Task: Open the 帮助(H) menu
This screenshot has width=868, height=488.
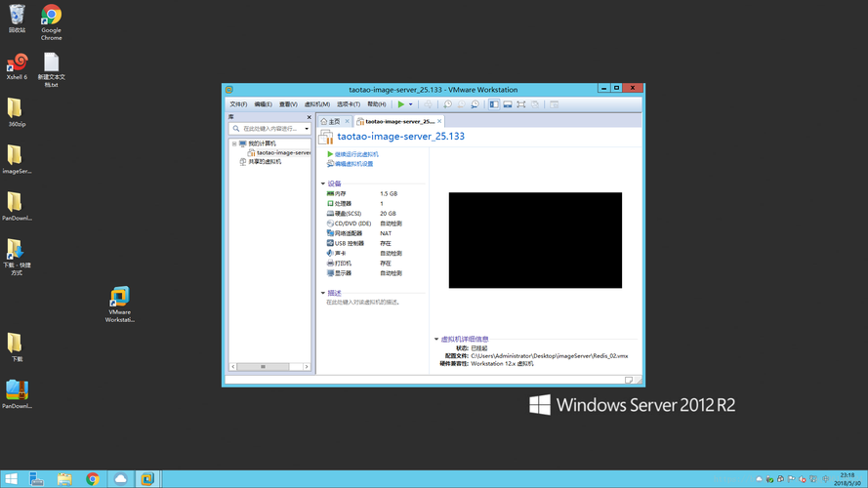Action: pos(377,104)
